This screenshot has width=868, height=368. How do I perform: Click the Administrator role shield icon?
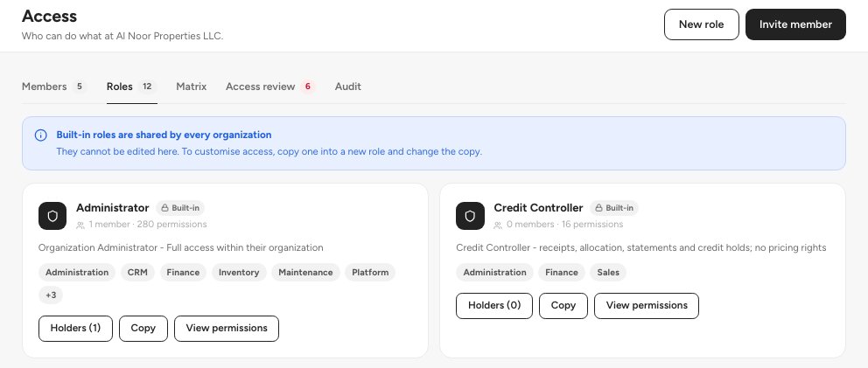(x=52, y=216)
